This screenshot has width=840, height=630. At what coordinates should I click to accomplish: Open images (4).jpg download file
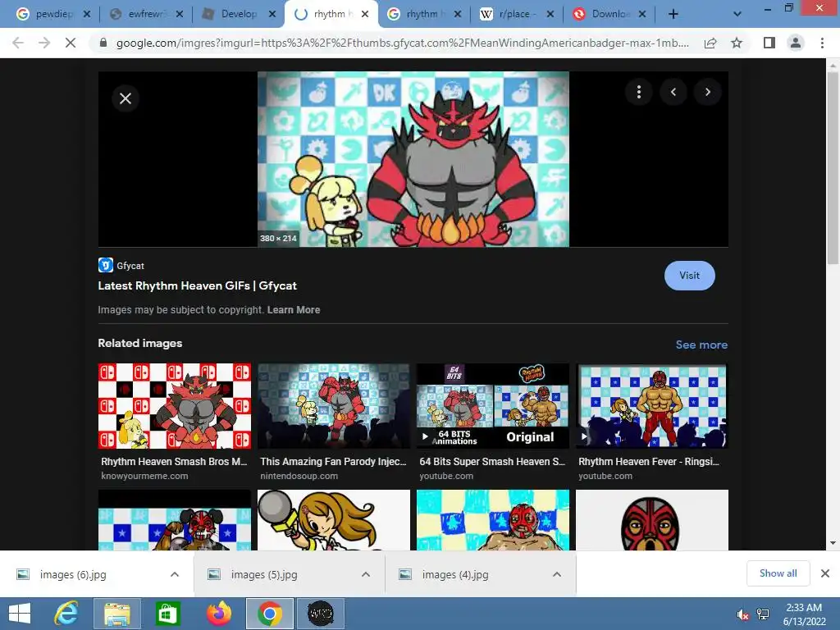455,574
